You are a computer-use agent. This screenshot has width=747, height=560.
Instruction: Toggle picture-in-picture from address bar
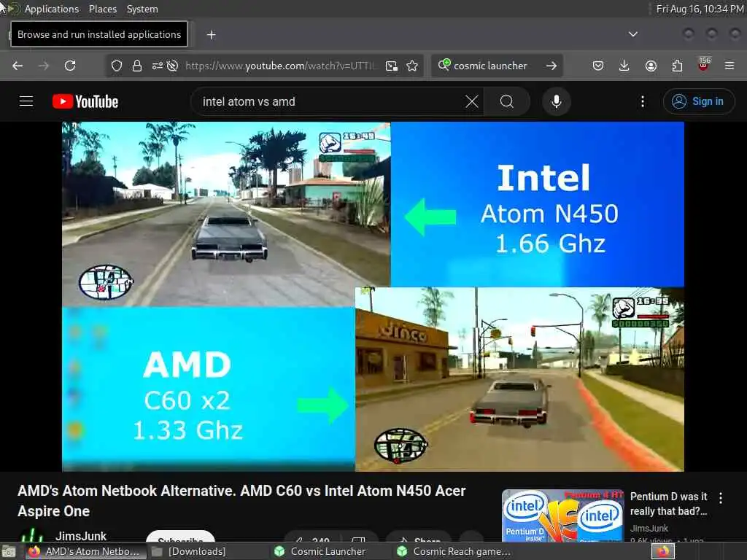click(392, 66)
